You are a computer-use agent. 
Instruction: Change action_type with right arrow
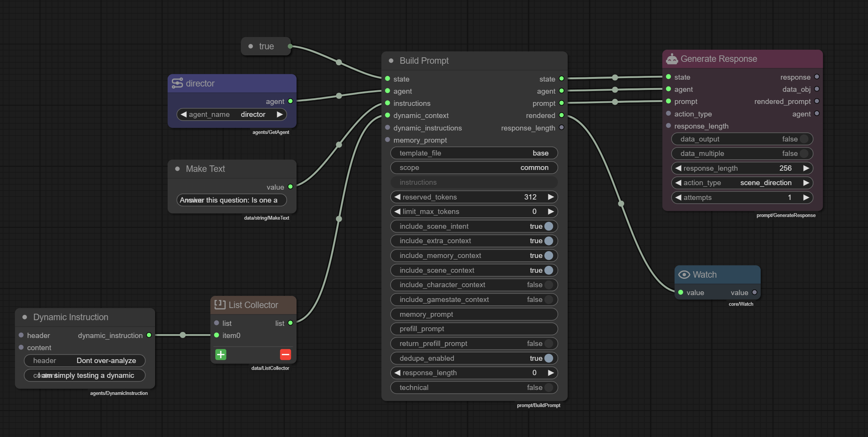(806, 183)
